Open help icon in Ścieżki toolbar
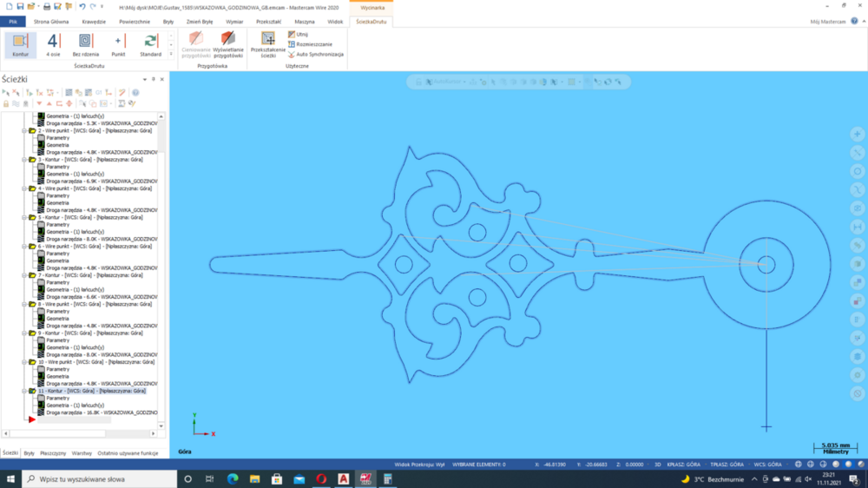 (x=135, y=93)
